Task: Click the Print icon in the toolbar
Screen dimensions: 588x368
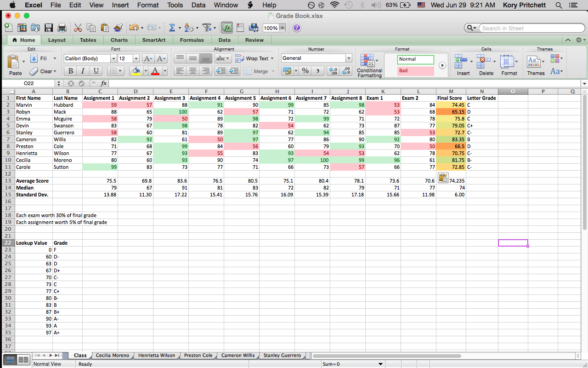Action: 62,28
